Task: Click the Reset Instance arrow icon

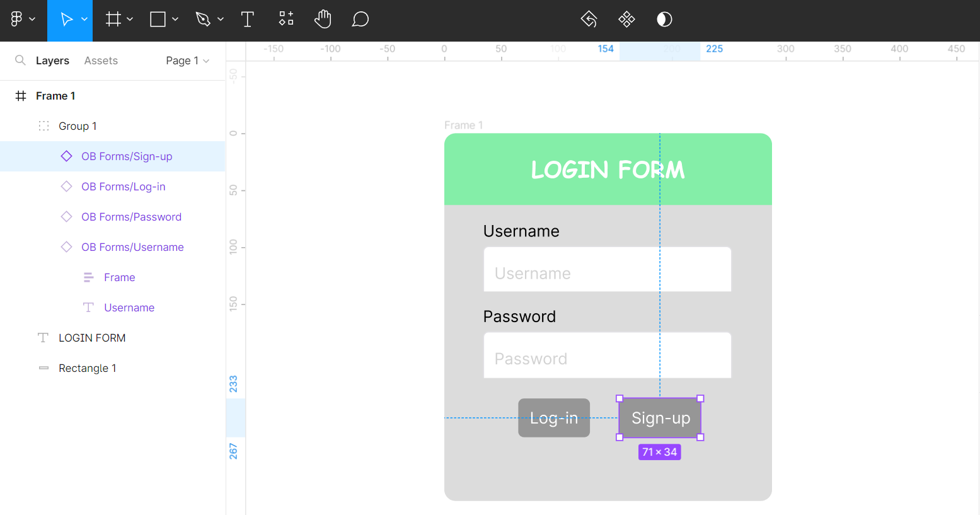Action: pyautogui.click(x=589, y=20)
